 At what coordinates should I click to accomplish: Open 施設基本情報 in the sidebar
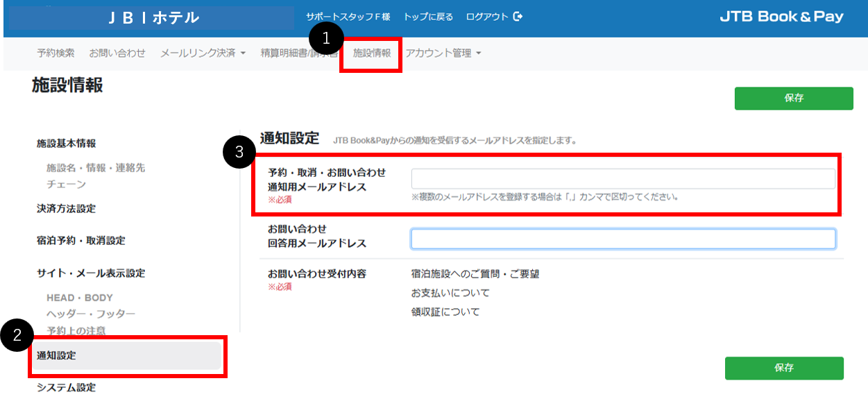[x=67, y=144]
